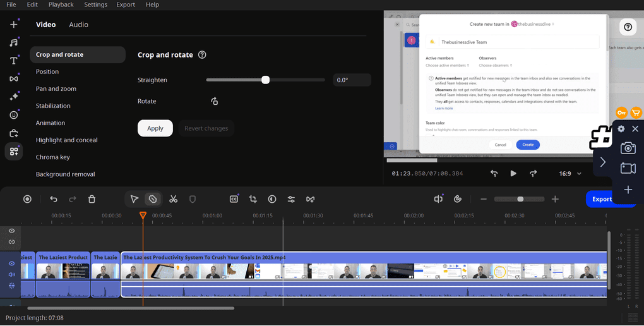Click the Revert changes button
Image resolution: width=644 pixels, height=326 pixels.
coord(206,128)
